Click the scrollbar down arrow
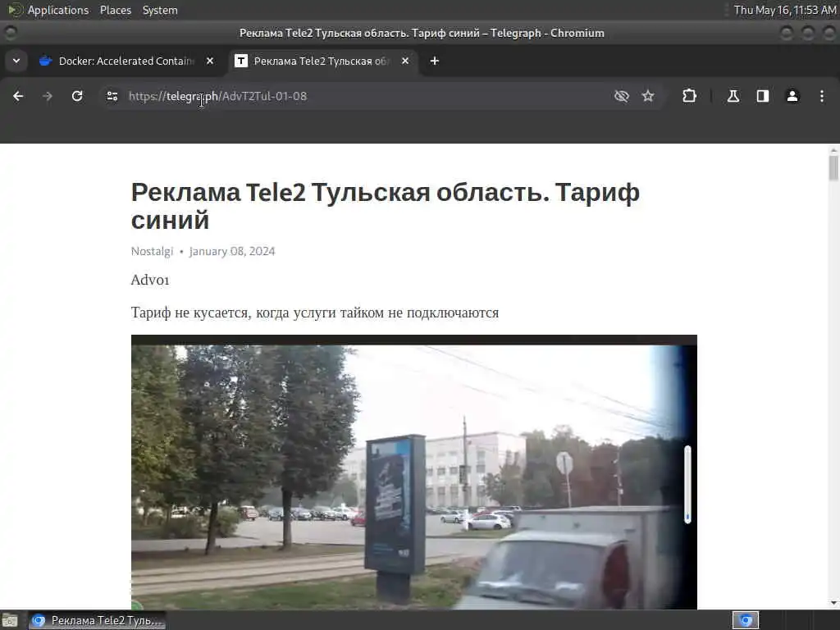Image resolution: width=840 pixels, height=630 pixels. point(833,603)
